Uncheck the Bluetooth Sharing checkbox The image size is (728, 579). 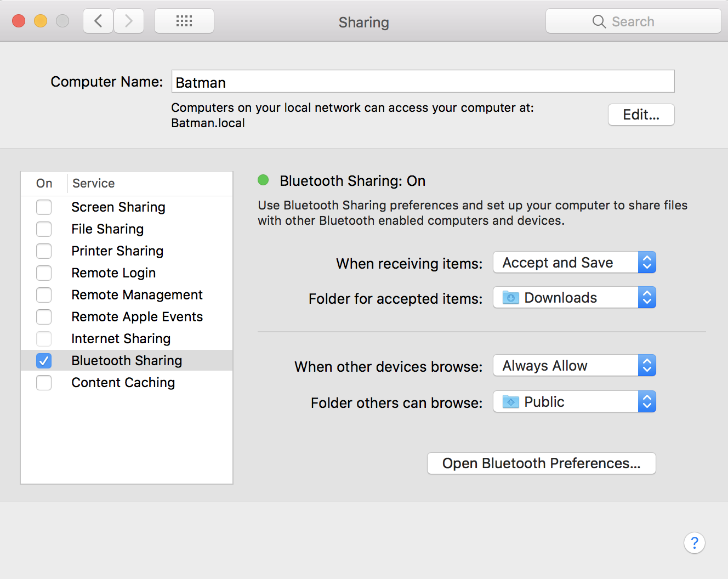[x=44, y=361]
